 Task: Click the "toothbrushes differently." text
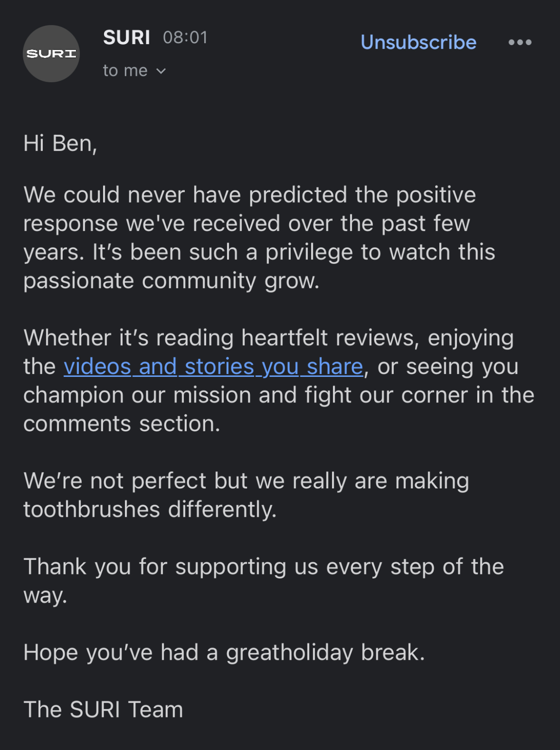click(x=150, y=509)
